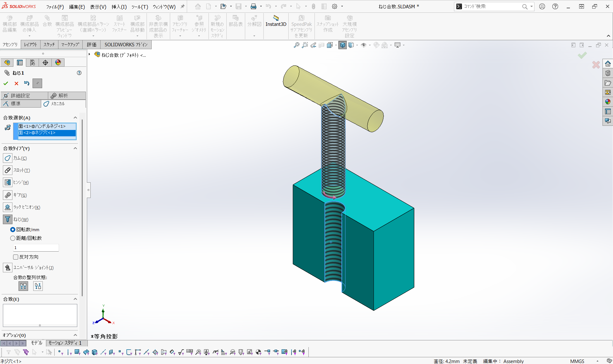This screenshot has height=364, width=613.
Task: Click the home icon in the right task pane
Action: 608,64
